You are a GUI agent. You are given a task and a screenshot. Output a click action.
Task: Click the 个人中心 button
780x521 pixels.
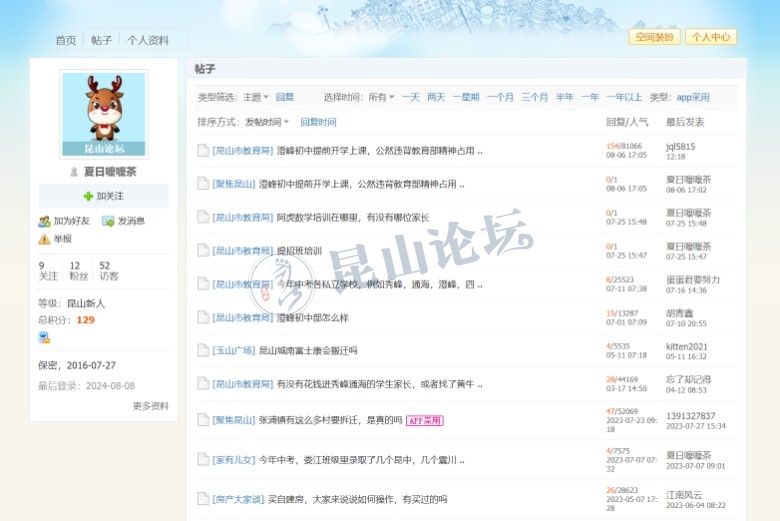711,37
